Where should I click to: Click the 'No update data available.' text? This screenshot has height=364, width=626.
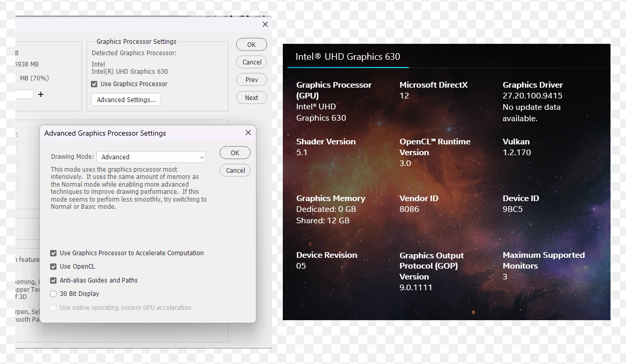tap(532, 112)
